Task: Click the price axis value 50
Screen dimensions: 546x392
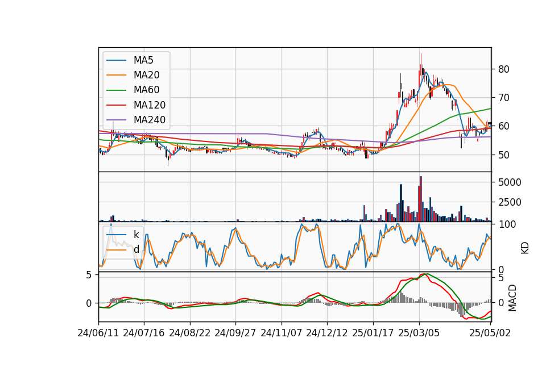Action: tap(504, 155)
